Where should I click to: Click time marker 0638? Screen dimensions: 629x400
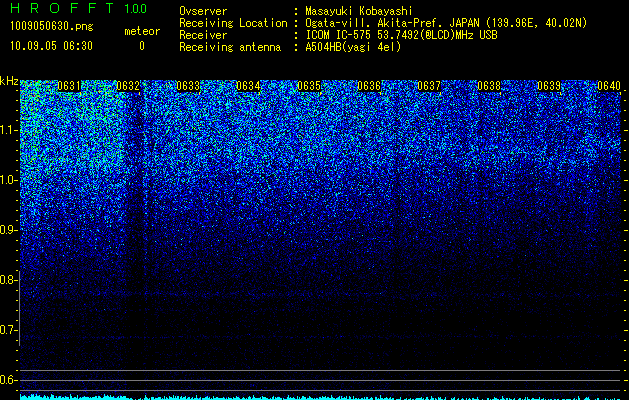tap(489, 86)
